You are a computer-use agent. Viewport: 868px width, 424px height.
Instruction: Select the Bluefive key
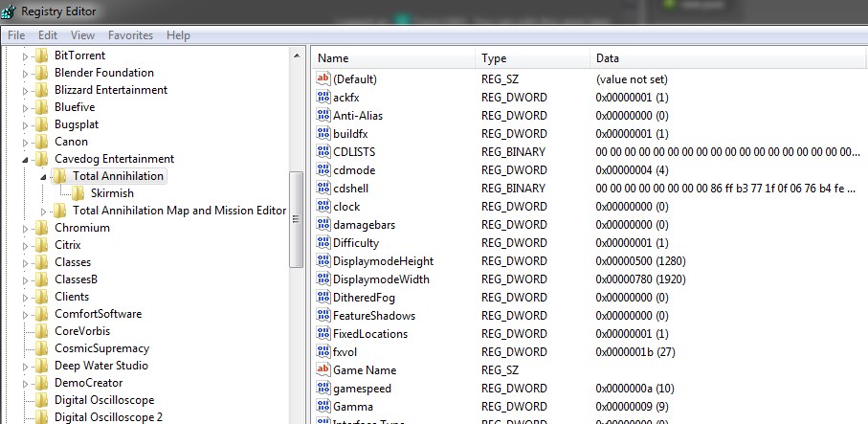75,107
